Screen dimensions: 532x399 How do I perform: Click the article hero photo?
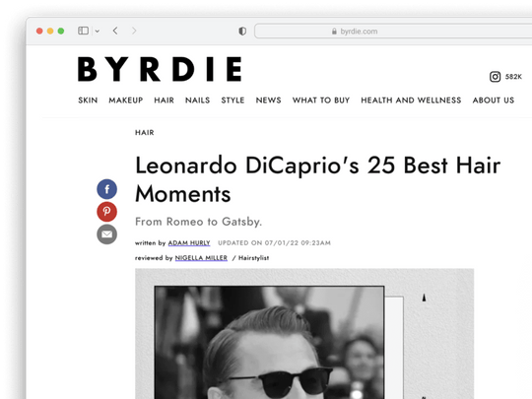(304, 334)
